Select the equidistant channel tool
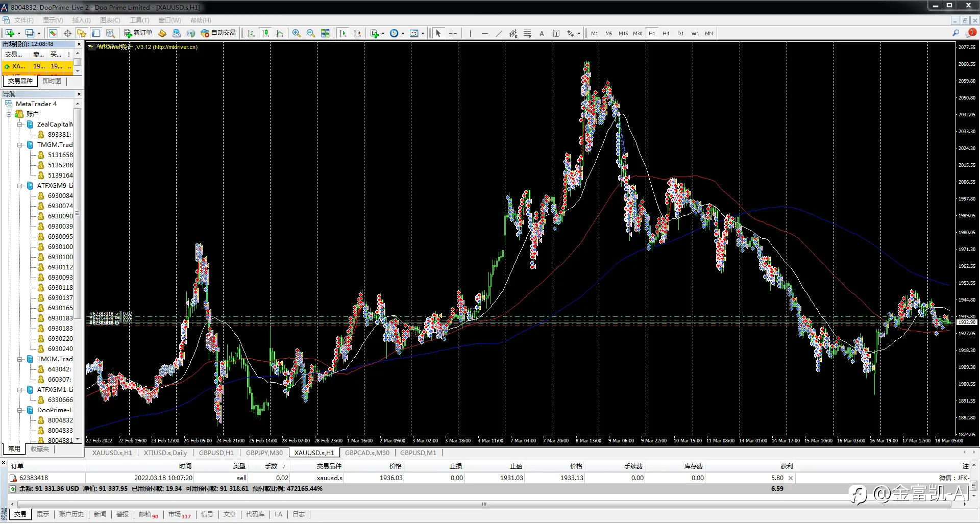Image resolution: width=980 pixels, height=524 pixels. point(513,33)
